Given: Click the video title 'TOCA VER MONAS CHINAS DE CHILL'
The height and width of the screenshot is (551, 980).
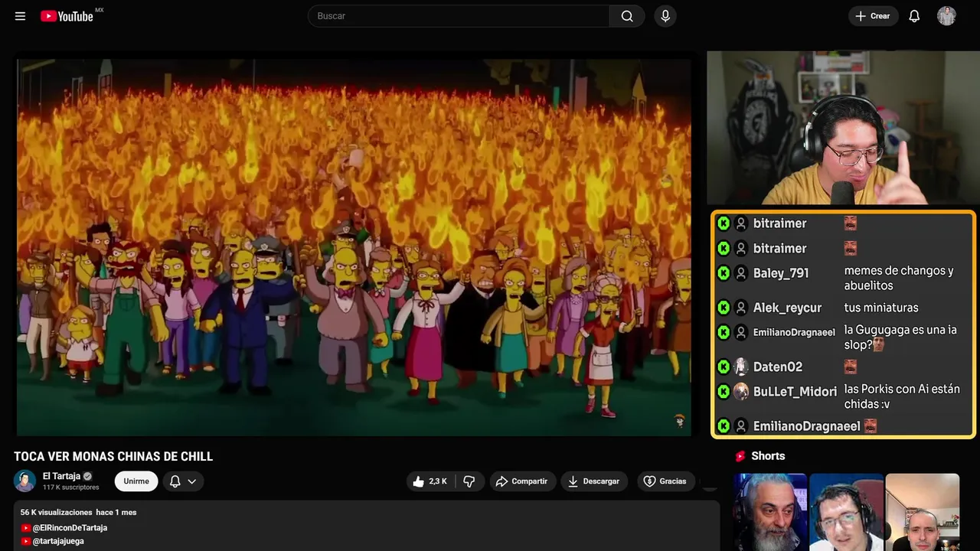Looking at the screenshot, I should (x=113, y=457).
